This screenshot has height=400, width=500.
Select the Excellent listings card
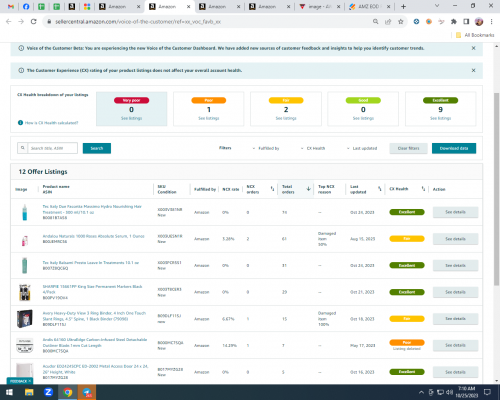pyautogui.click(x=440, y=109)
